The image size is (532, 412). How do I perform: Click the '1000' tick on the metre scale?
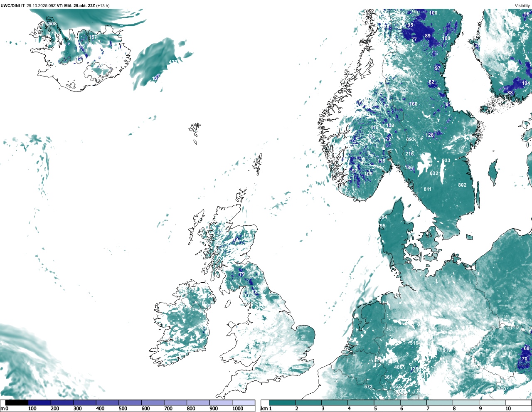tap(238, 409)
